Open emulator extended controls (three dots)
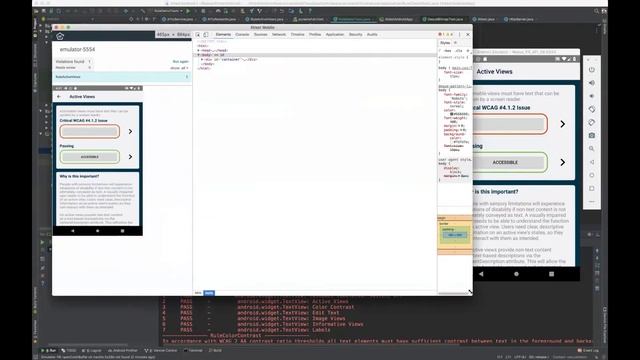This screenshot has height=360, width=640. coord(591,202)
